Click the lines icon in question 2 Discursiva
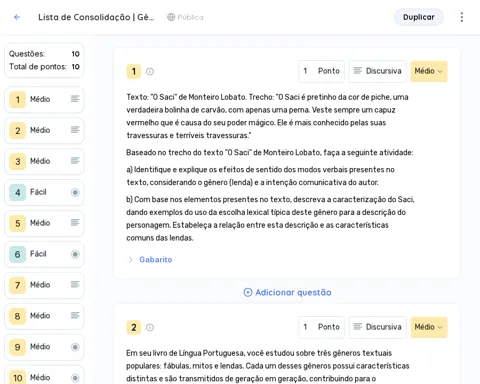The image size is (480, 384). click(358, 327)
